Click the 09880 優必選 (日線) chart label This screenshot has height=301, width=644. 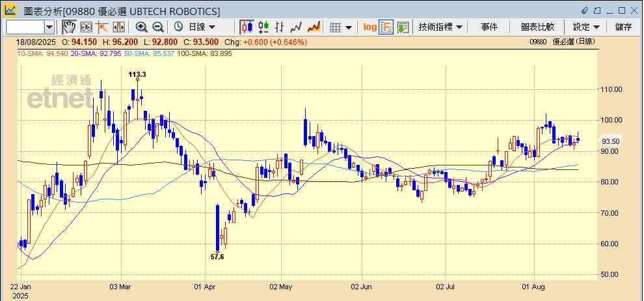562,42
